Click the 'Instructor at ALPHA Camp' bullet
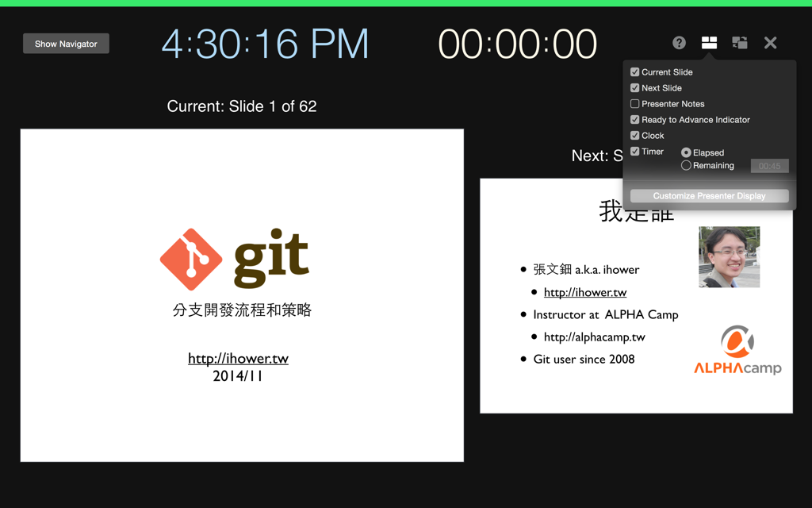 point(605,314)
